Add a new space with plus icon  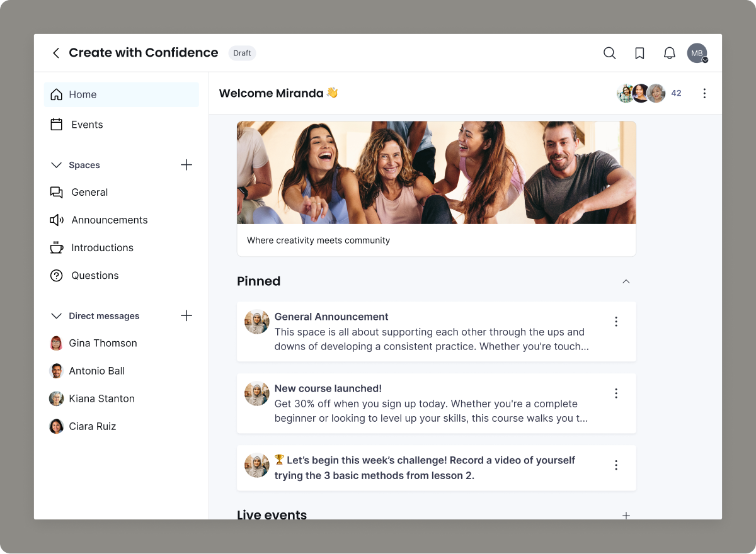click(186, 165)
